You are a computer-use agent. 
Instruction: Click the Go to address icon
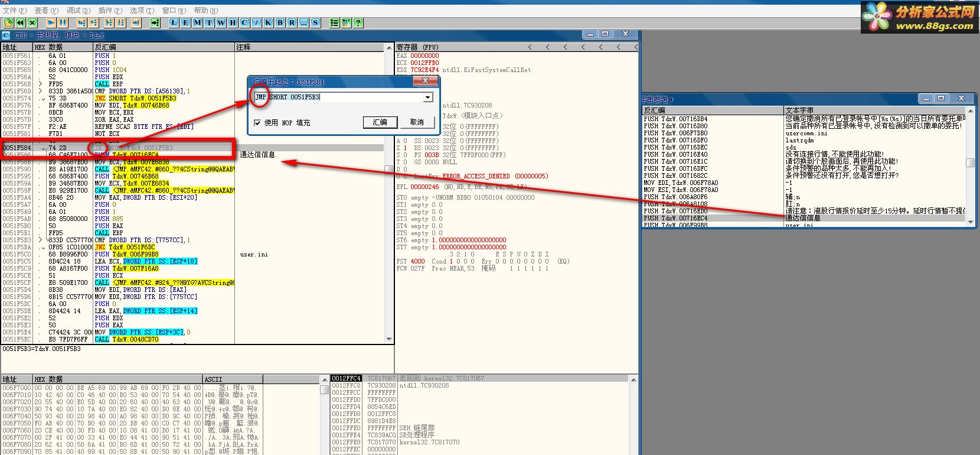pyautogui.click(x=155, y=22)
